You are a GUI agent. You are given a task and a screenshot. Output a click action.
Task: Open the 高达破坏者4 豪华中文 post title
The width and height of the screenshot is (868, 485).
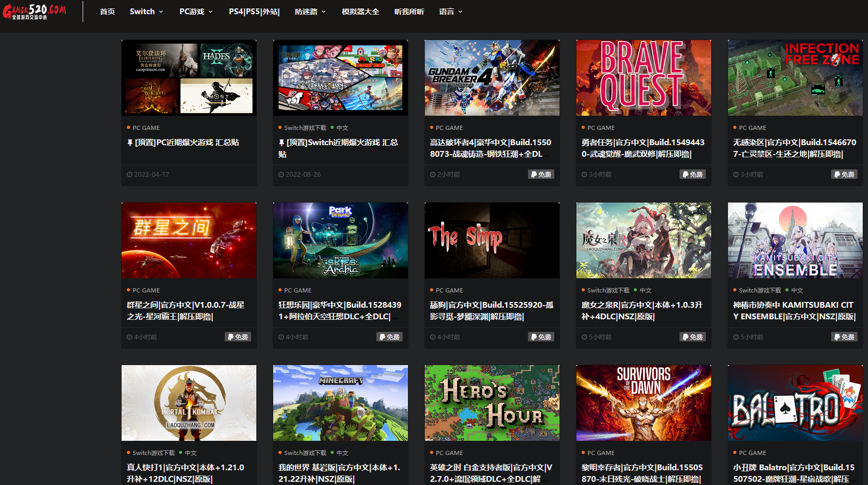coord(491,148)
